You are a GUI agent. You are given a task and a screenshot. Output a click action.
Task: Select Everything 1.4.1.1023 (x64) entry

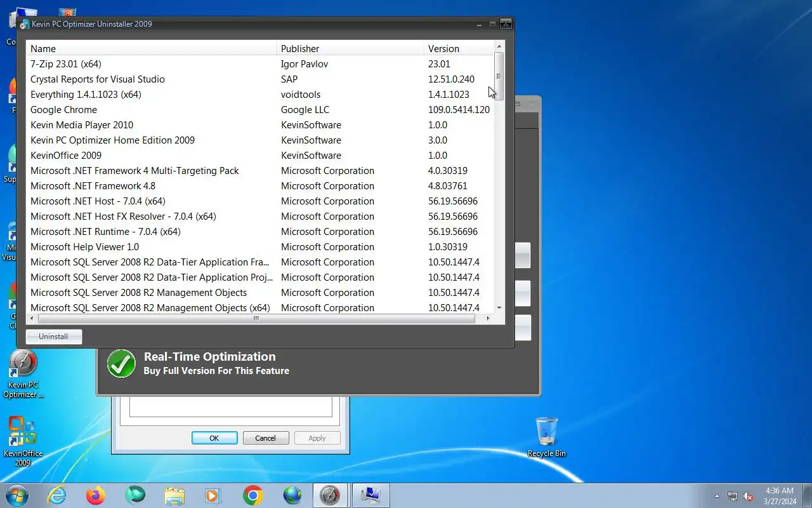259,95
